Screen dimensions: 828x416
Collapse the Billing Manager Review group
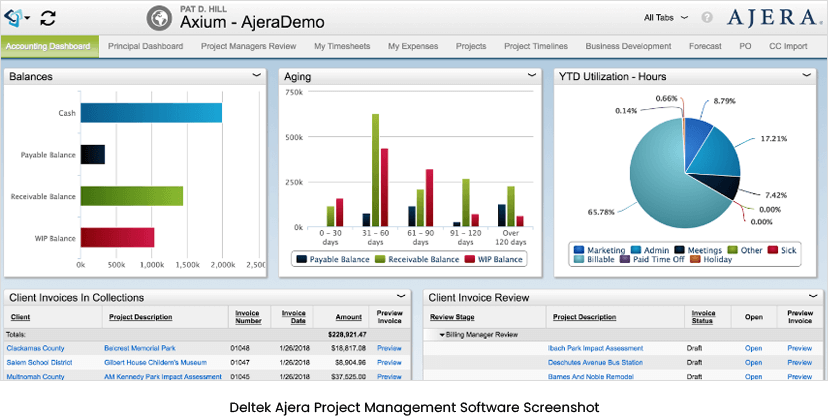(442, 335)
